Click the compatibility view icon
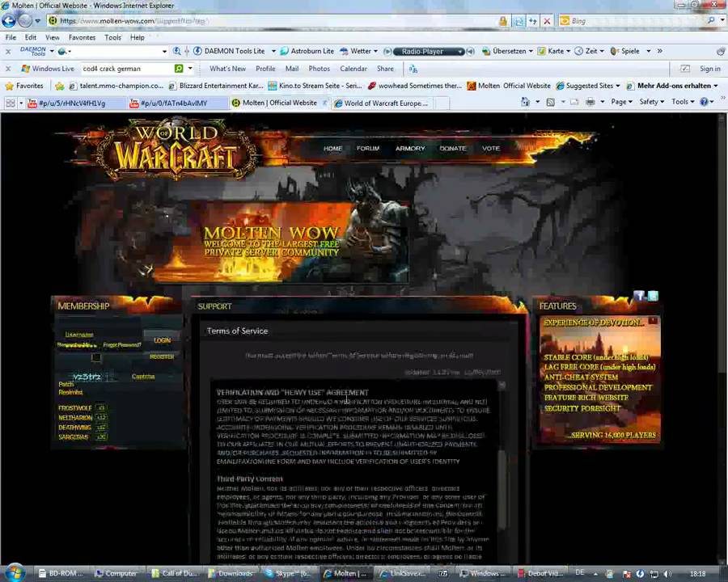Screen dimensions: 728x582 coord(518,21)
